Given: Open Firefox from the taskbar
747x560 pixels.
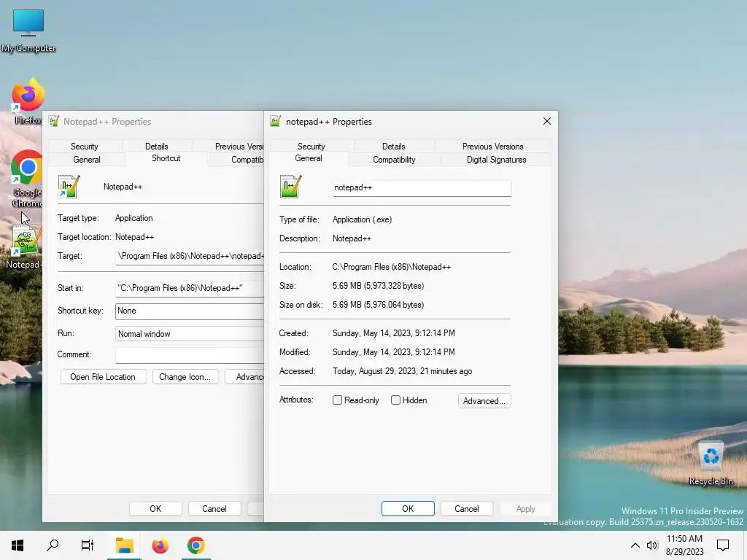Looking at the screenshot, I should click(x=160, y=545).
